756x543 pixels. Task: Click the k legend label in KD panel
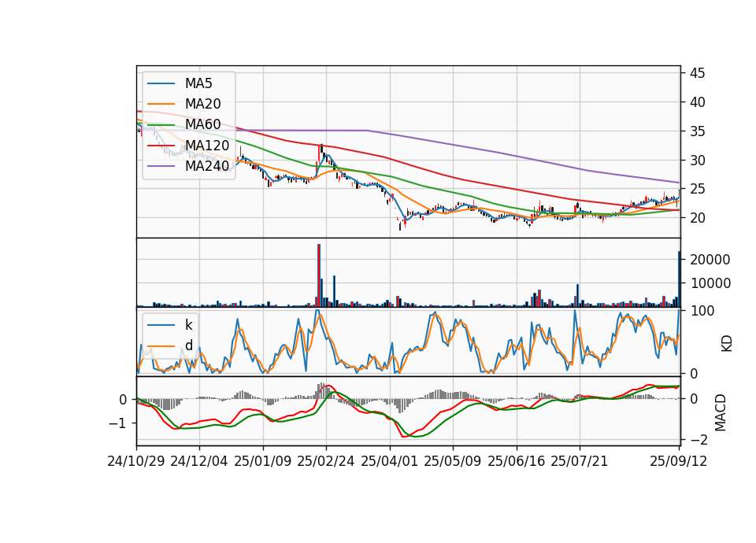pyautogui.click(x=188, y=325)
